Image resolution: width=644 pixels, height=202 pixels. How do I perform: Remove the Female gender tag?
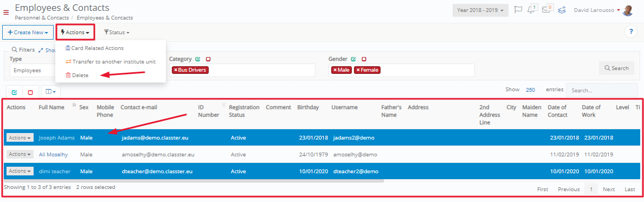(358, 70)
